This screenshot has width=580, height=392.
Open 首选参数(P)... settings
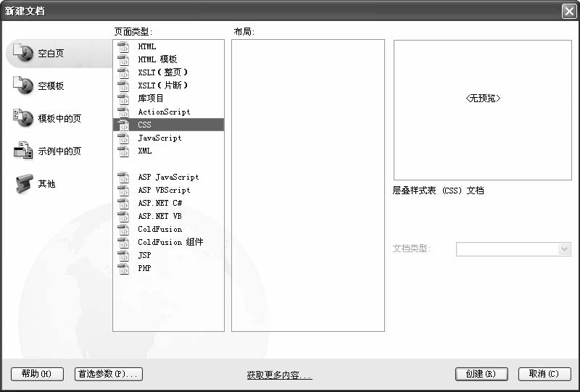[109, 374]
